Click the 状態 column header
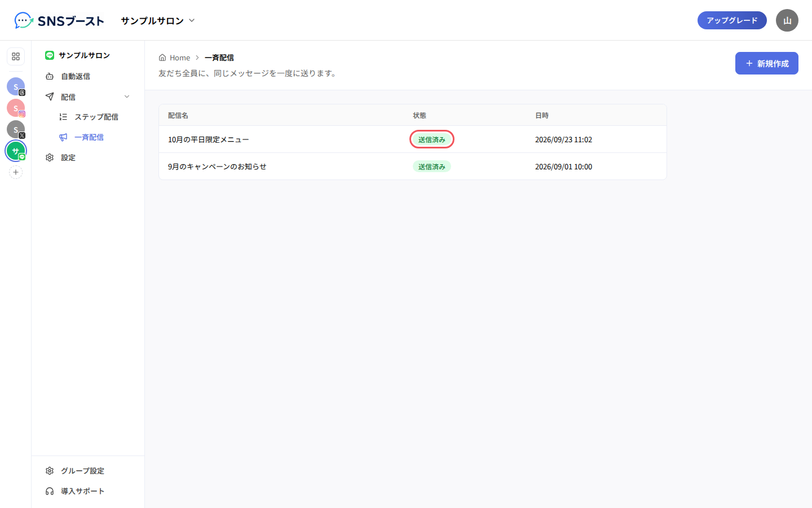This screenshot has width=812, height=508. pyautogui.click(x=420, y=115)
